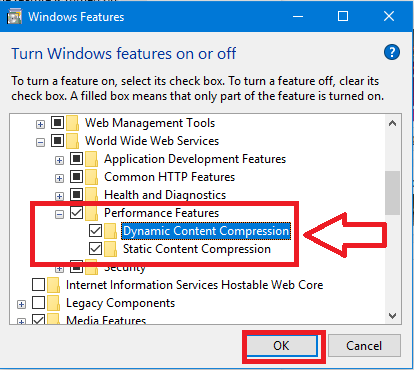Select the Common HTTP Features label
The height and width of the screenshot is (370, 414).
pyautogui.click(x=169, y=177)
